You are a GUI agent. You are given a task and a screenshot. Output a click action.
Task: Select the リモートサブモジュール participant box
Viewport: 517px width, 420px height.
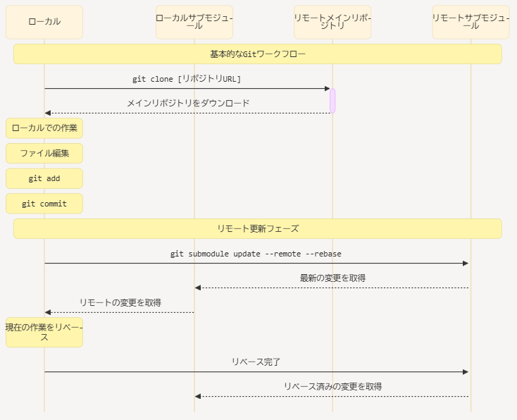click(x=471, y=22)
